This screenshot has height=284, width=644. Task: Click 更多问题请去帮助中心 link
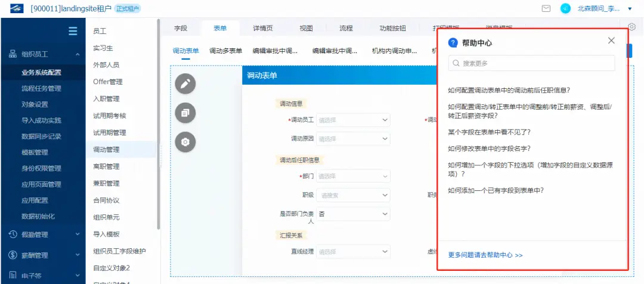coord(485,255)
